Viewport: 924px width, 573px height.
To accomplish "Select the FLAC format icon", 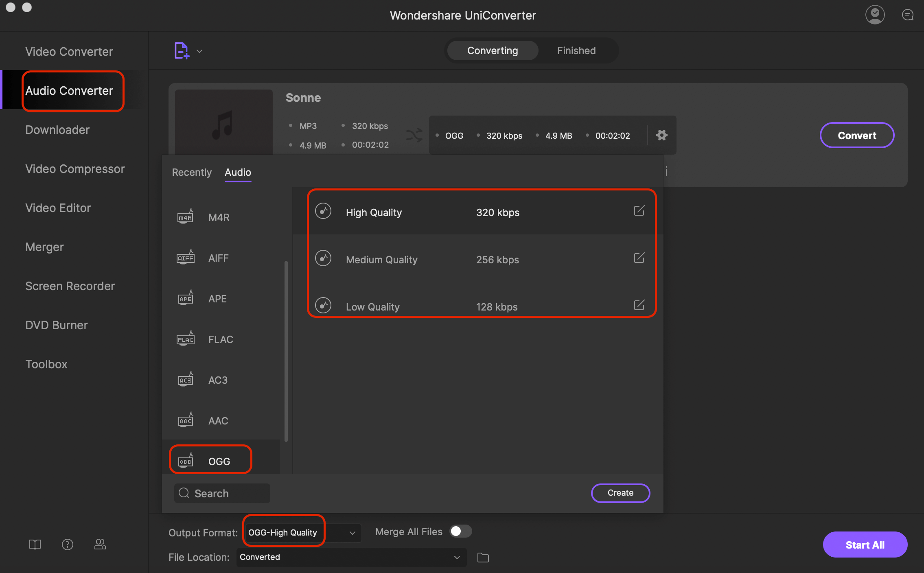I will click(x=186, y=339).
